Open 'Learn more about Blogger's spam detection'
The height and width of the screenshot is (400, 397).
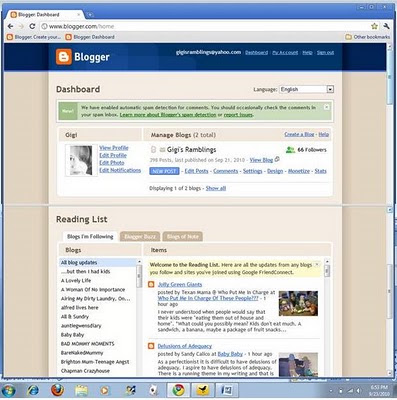point(168,115)
